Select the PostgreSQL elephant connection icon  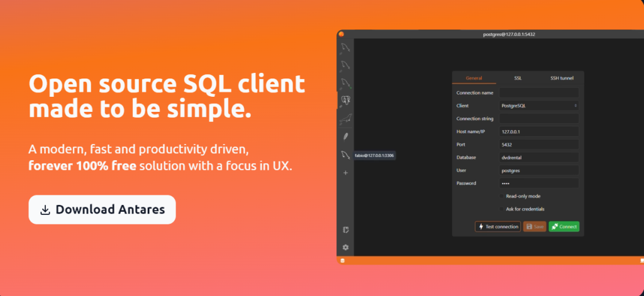coord(345,100)
